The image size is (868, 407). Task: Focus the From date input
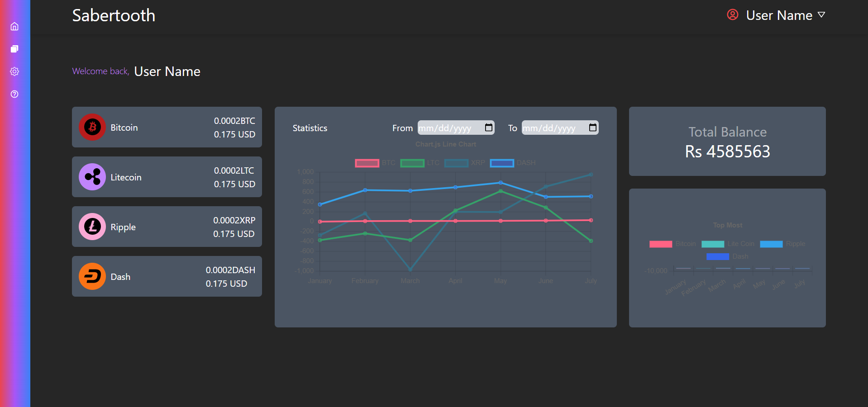(456, 128)
